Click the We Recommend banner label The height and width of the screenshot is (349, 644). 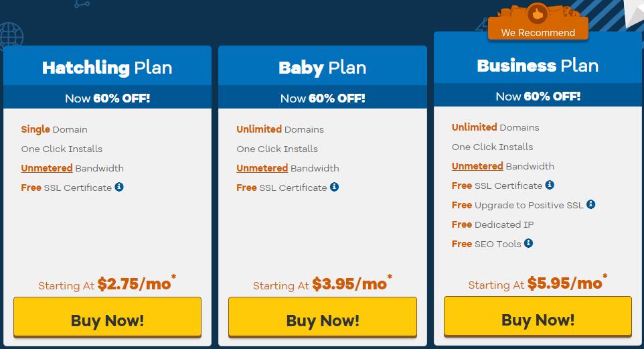pos(538,33)
